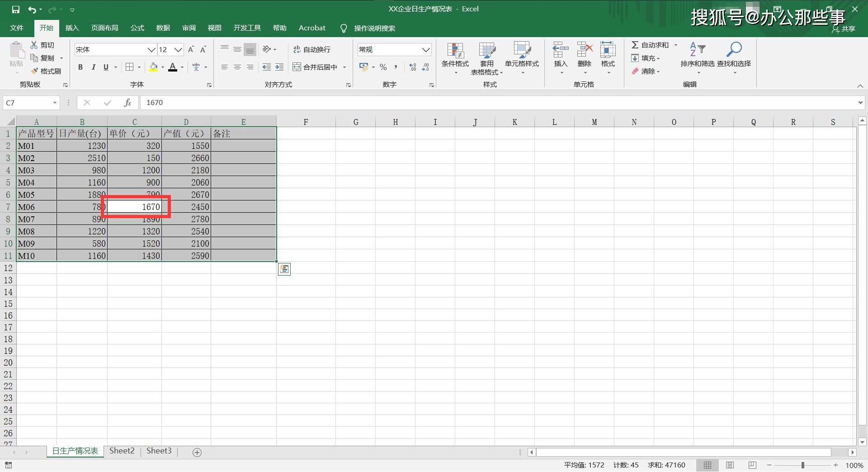
Task: Click the Insert Function fx icon
Action: [127, 103]
